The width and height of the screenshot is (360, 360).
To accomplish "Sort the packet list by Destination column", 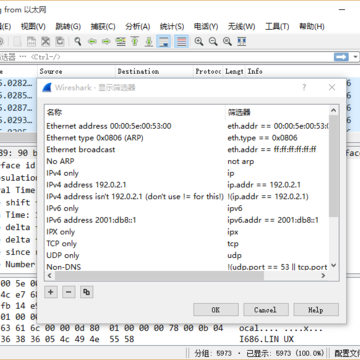I will [154, 71].
